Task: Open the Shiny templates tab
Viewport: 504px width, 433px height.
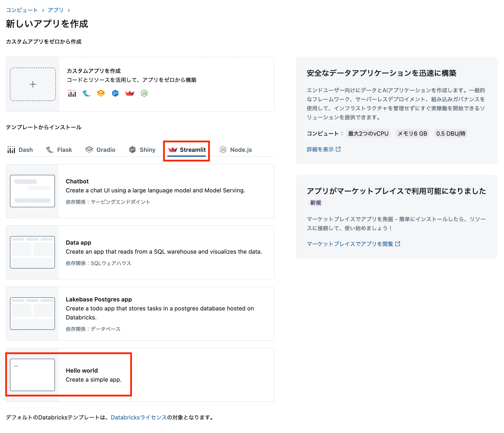Action: [142, 150]
